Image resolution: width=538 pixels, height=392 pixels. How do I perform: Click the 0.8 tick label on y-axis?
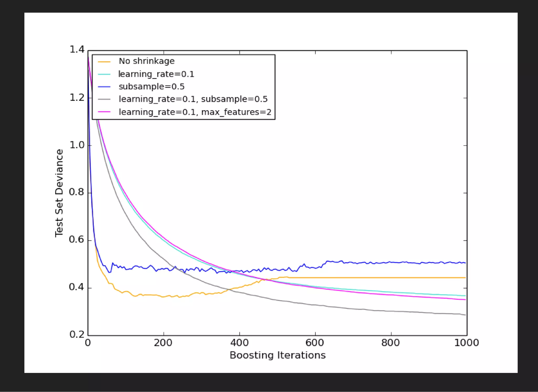pyautogui.click(x=77, y=192)
